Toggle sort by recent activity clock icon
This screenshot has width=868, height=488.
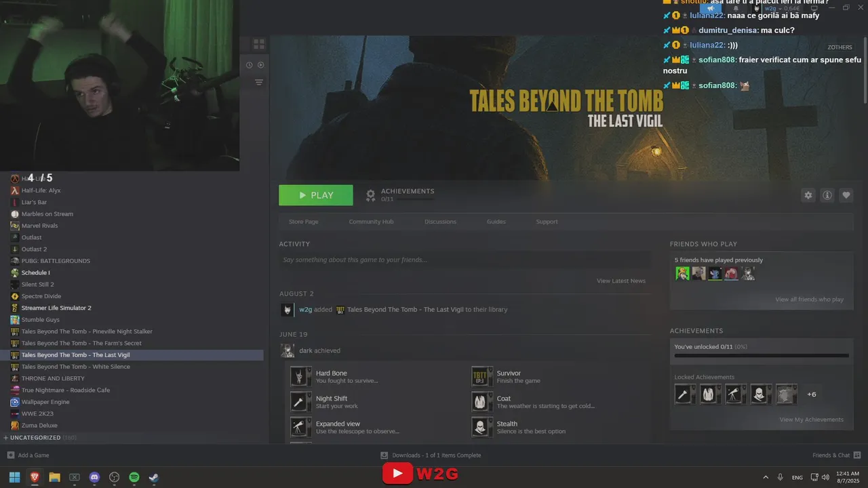(250, 65)
